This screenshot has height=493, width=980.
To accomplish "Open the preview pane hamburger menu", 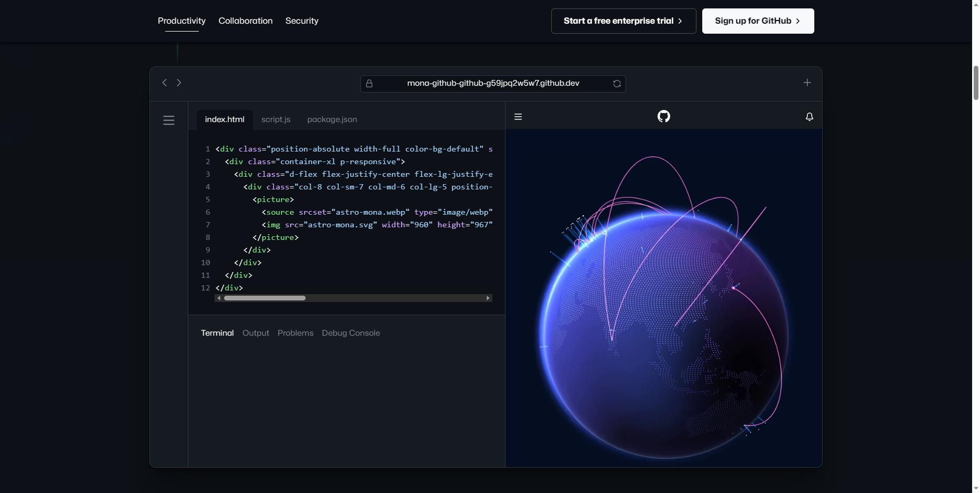I will coord(518,117).
